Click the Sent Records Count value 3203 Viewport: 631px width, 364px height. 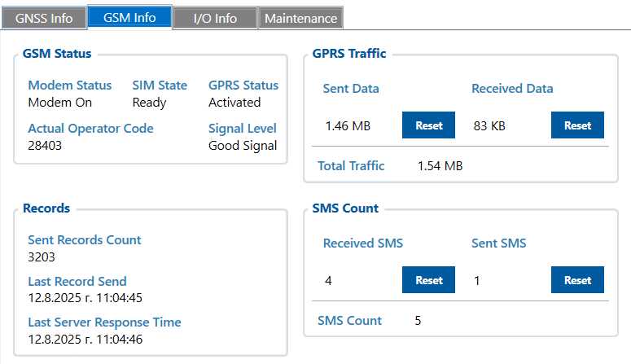42,257
